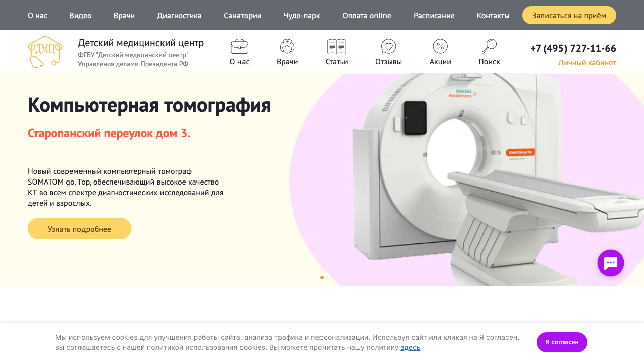Click 'Статьи' label under book icon
The height and width of the screenshot is (362, 644).
point(337,62)
